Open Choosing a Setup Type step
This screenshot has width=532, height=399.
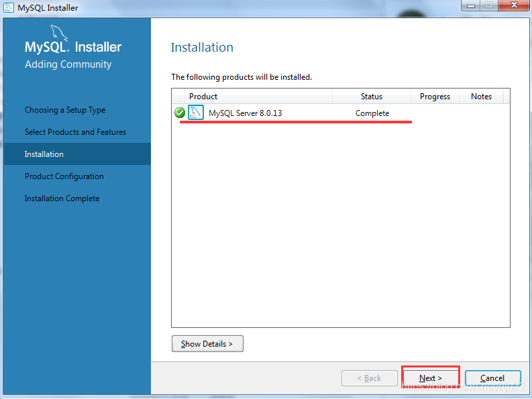click(65, 110)
